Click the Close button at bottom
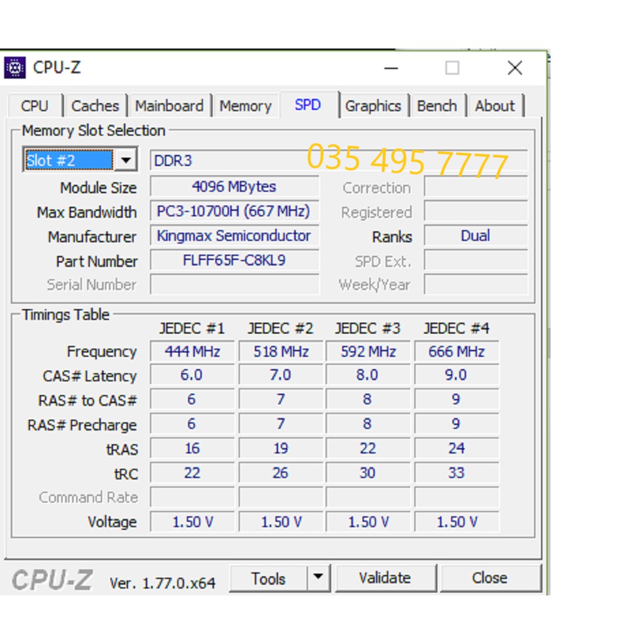Screen dimensions: 644x644 coord(490,578)
